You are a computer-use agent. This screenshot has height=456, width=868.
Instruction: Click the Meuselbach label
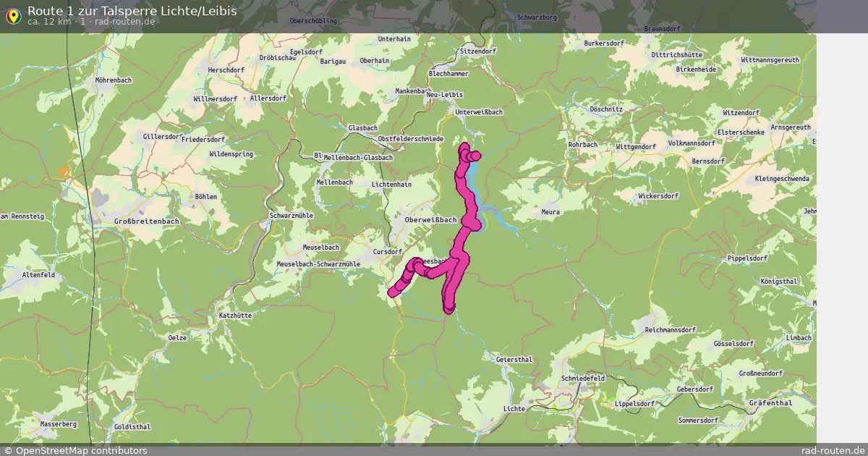pyautogui.click(x=320, y=248)
